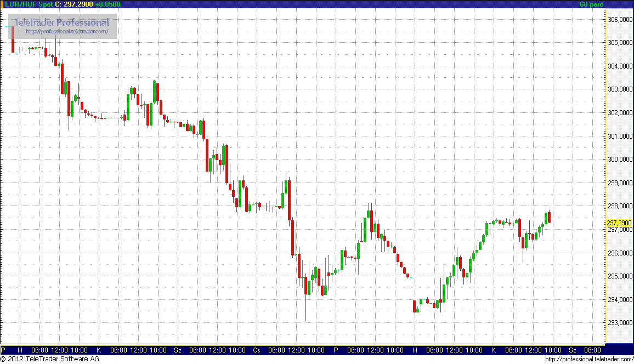Click the 302,0000 price level label

point(620,113)
